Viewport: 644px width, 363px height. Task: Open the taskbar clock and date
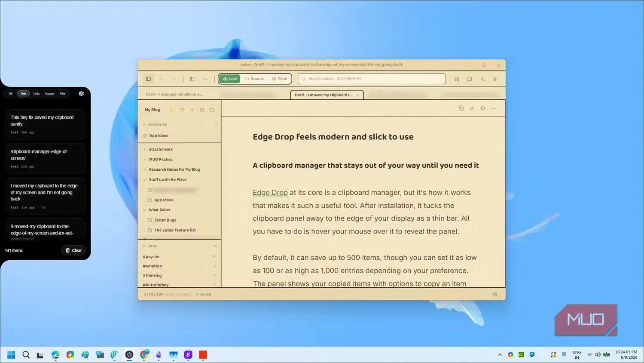626,354
